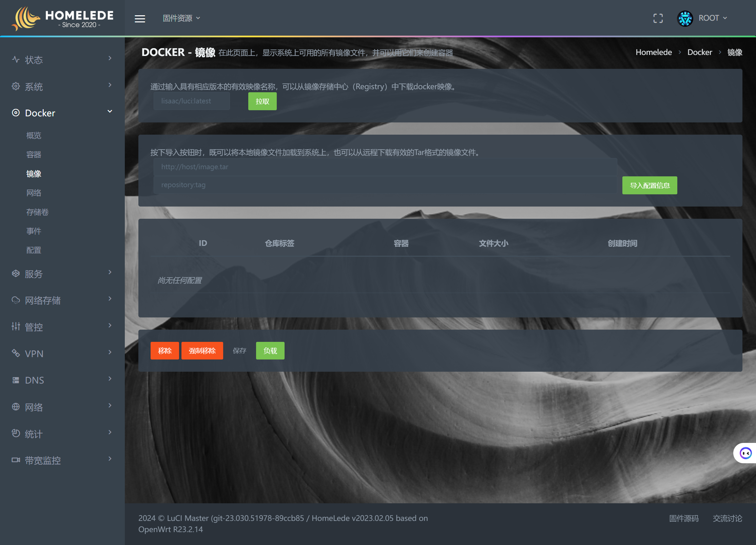Click the 保存 save button

pyautogui.click(x=239, y=351)
